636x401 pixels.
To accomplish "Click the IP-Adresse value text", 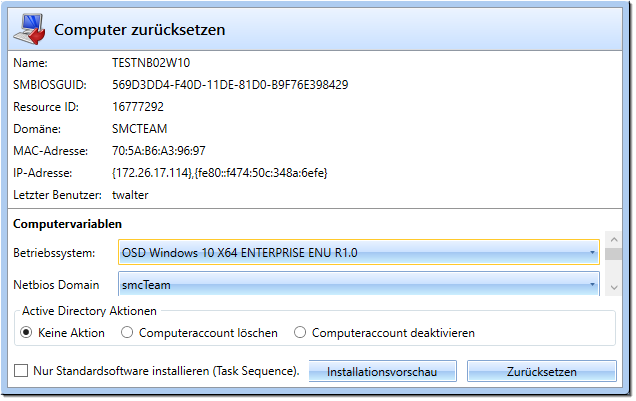I will pyautogui.click(x=219, y=173).
